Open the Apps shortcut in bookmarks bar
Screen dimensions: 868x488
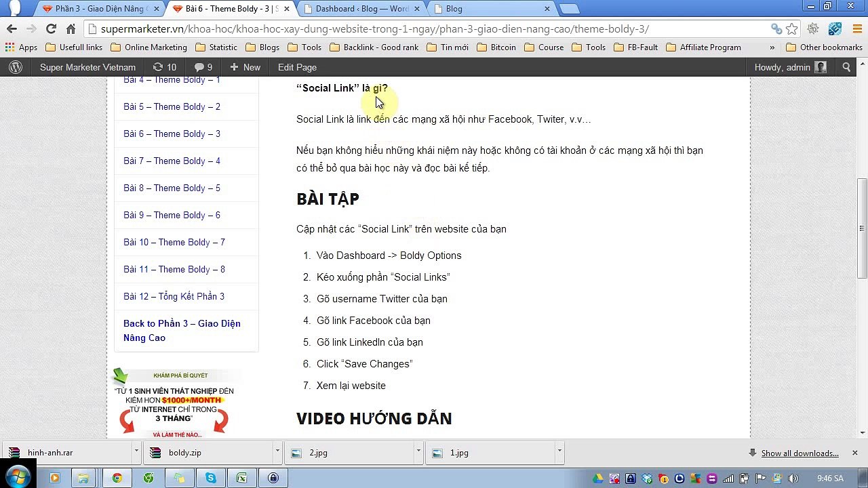(x=21, y=47)
